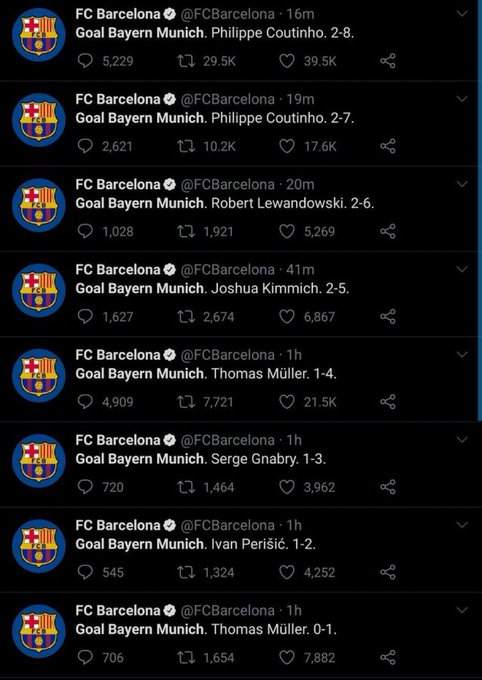Open the chevron menu on the Gnabry tweet
Screen dimensions: 482x680
[462, 440]
